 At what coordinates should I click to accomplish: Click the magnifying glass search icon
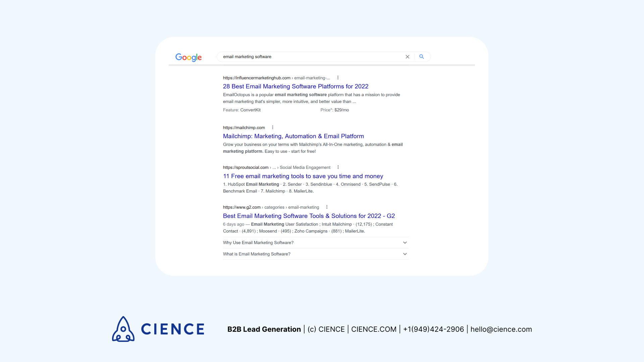point(422,57)
